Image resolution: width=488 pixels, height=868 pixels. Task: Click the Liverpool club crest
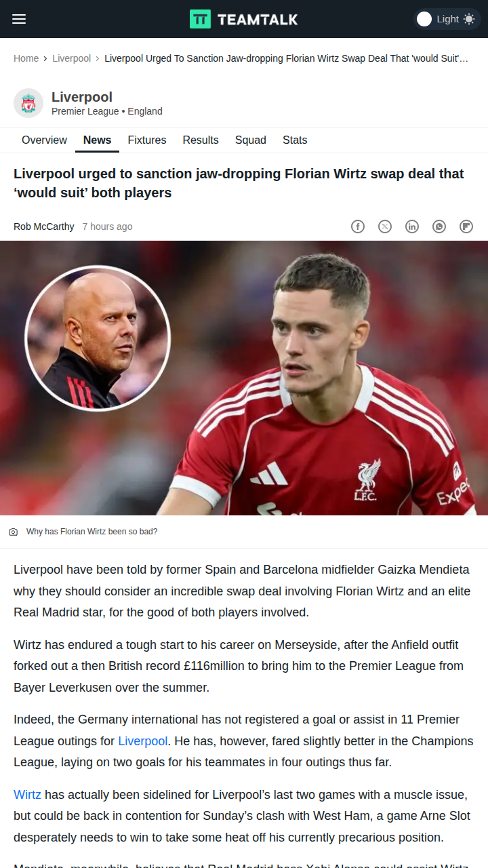point(28,103)
